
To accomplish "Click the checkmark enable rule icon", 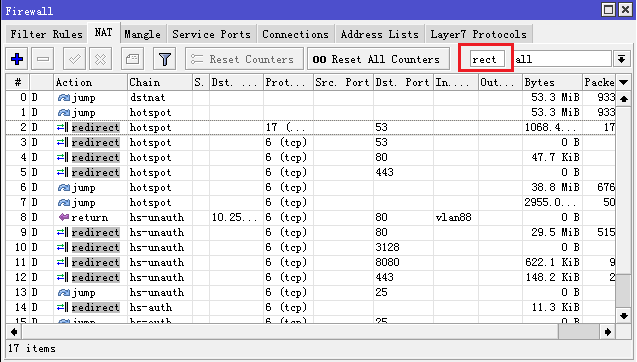I will coord(74,59).
